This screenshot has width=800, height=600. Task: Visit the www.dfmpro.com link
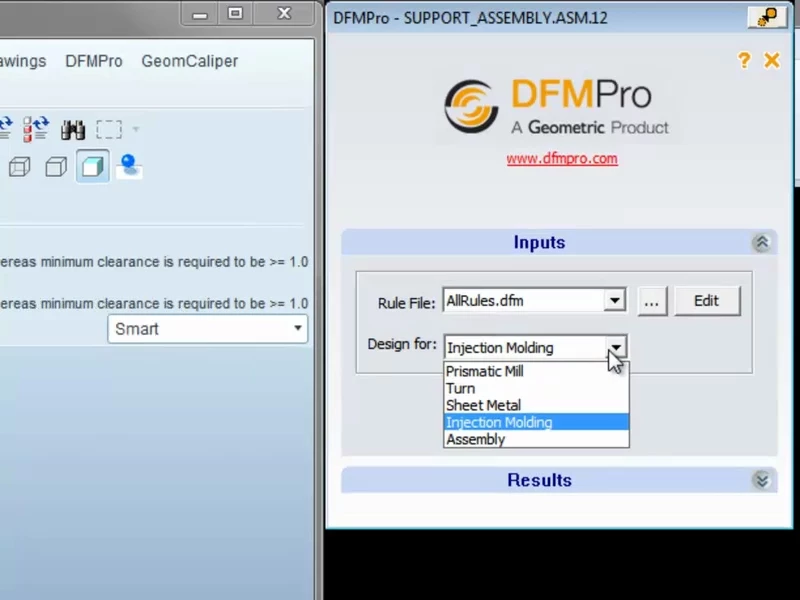(562, 159)
